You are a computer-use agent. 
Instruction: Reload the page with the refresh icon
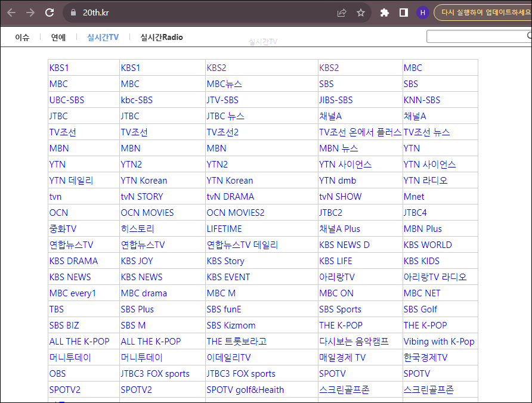50,13
